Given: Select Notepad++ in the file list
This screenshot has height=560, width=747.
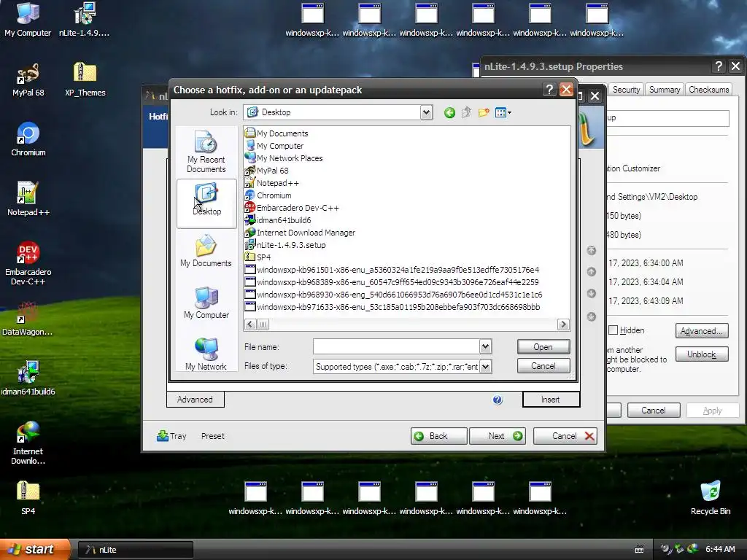Looking at the screenshot, I should (x=271, y=183).
